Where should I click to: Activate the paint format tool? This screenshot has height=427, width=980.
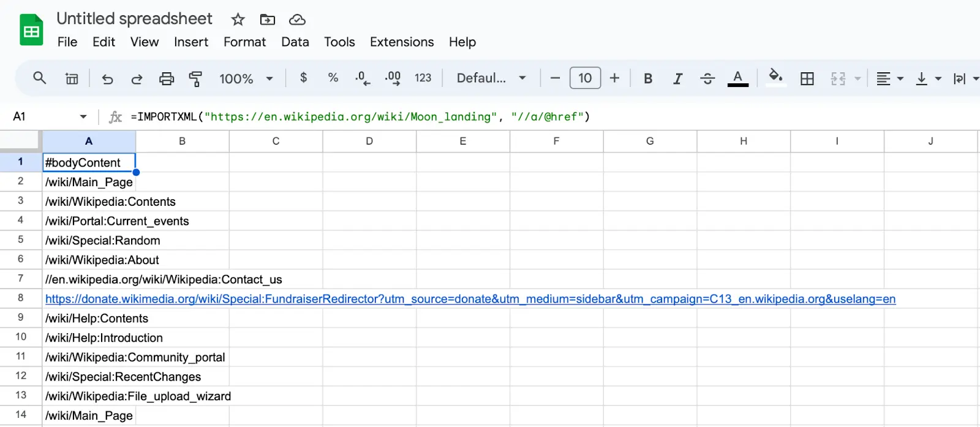(x=195, y=78)
